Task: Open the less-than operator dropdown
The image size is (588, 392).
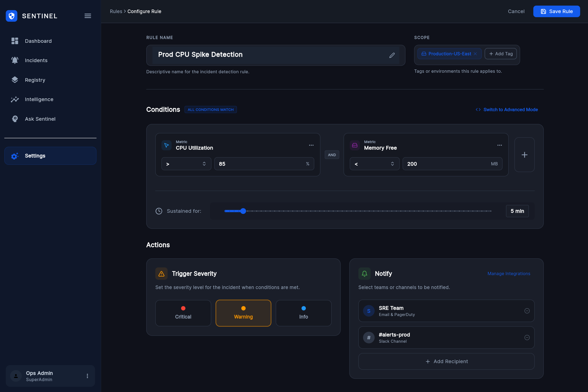Action: pos(374,164)
